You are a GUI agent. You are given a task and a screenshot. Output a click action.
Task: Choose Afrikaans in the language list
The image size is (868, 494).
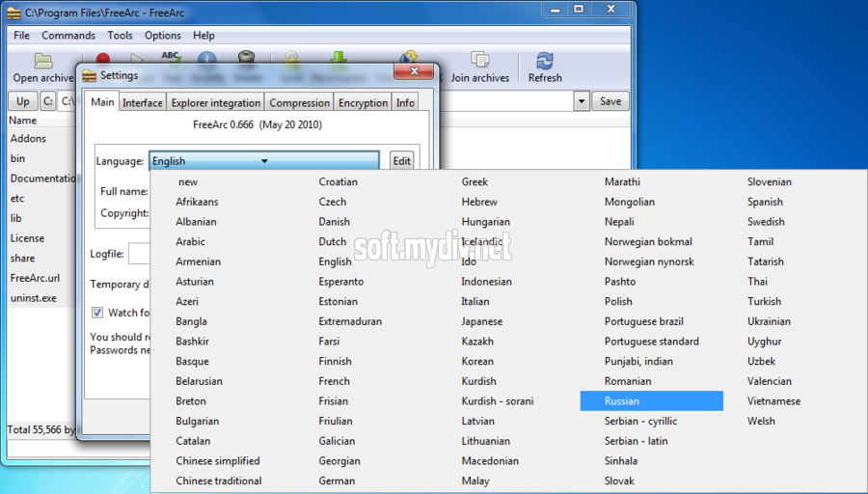[197, 202]
